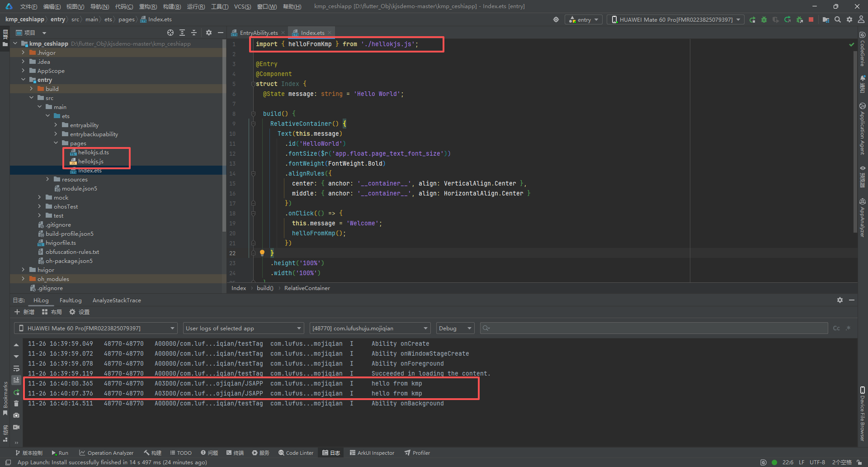Open HUAWEI Mate 60 Pro device dropdown in toolbar
The image size is (868, 467).
(675, 19)
